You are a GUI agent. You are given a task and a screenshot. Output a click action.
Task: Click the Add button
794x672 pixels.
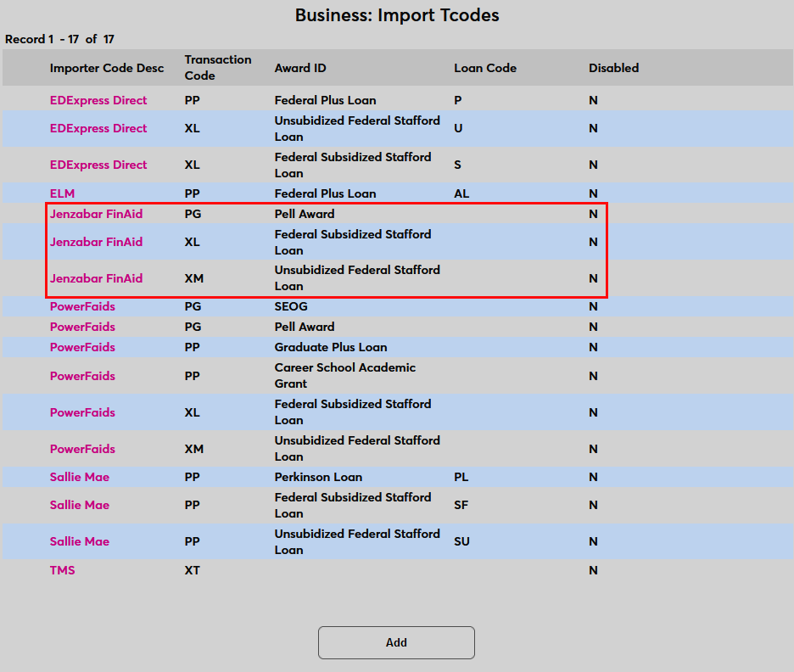click(396, 642)
